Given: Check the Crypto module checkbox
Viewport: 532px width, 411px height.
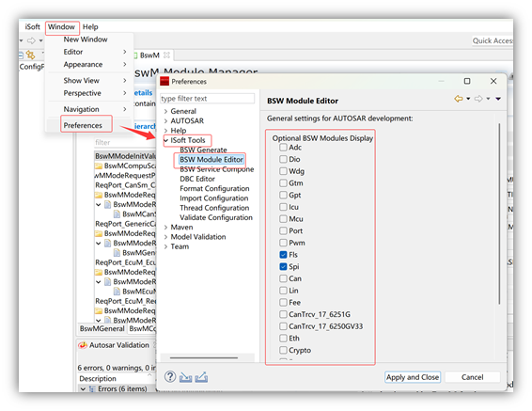Looking at the screenshot, I should [283, 350].
